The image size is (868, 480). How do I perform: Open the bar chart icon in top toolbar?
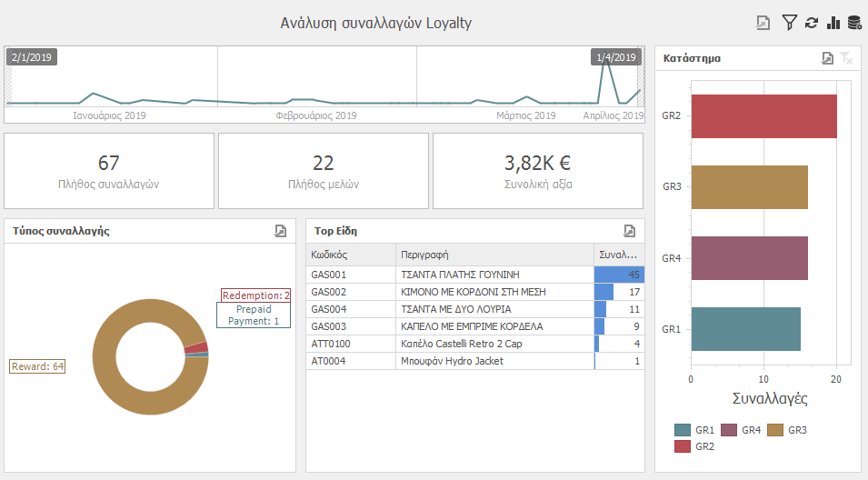tap(833, 23)
